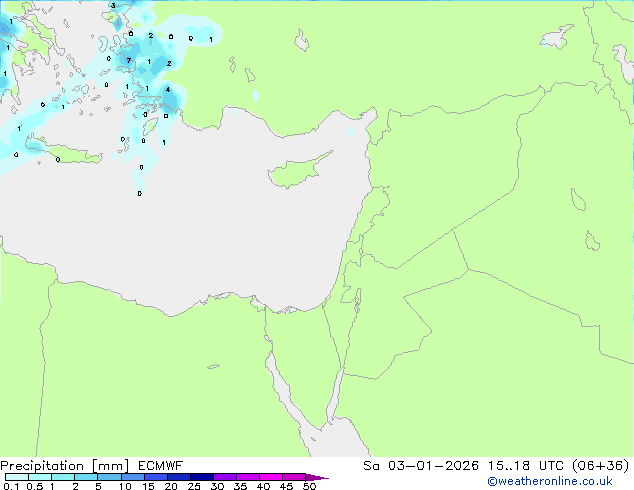The image size is (634, 490).
Task: Click the 5–10 mm light blue swatch
Action: click(x=109, y=477)
